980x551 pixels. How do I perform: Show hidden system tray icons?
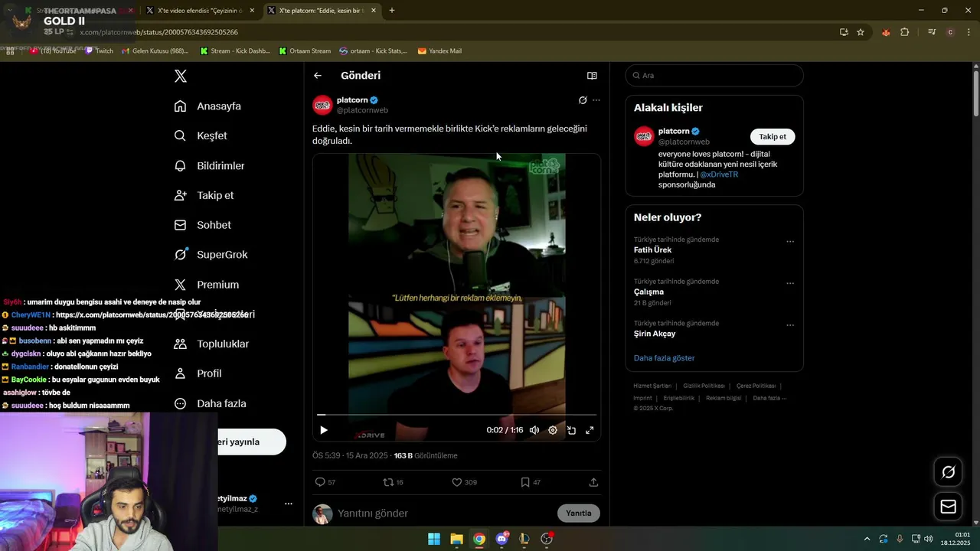(x=867, y=539)
